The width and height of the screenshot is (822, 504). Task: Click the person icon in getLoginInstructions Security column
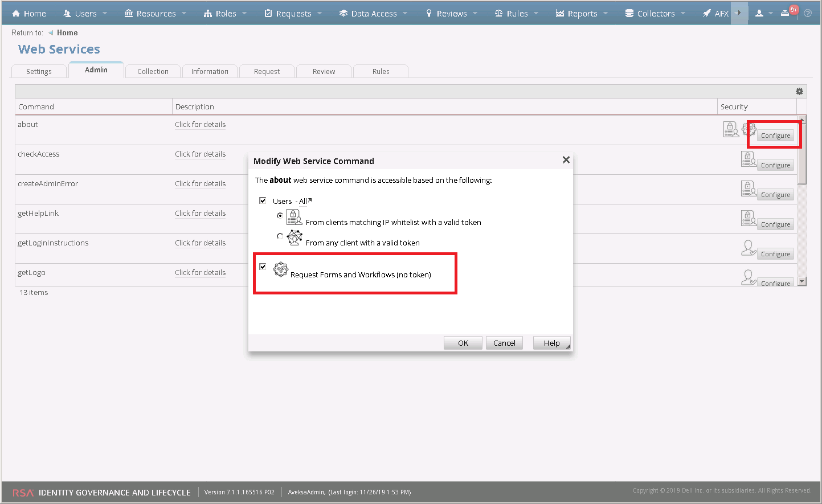tap(749, 248)
